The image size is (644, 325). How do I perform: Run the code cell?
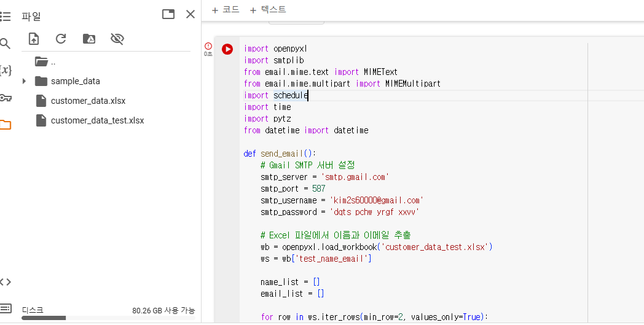[x=227, y=49]
